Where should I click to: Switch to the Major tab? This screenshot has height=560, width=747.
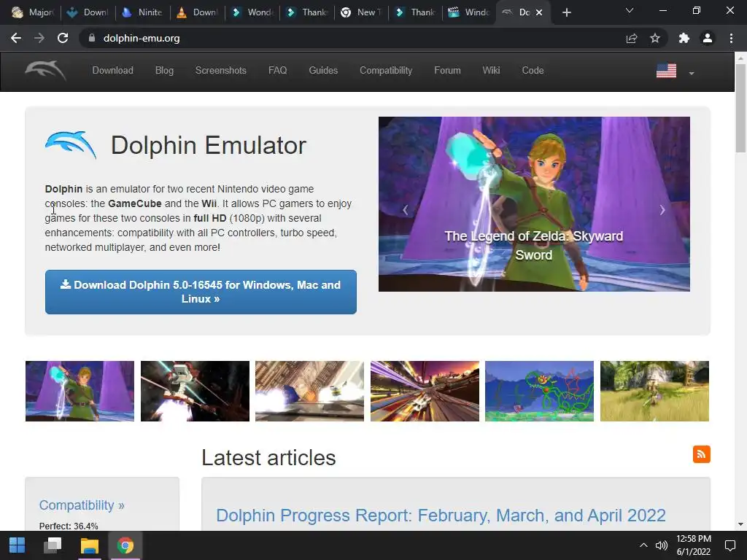click(x=32, y=12)
